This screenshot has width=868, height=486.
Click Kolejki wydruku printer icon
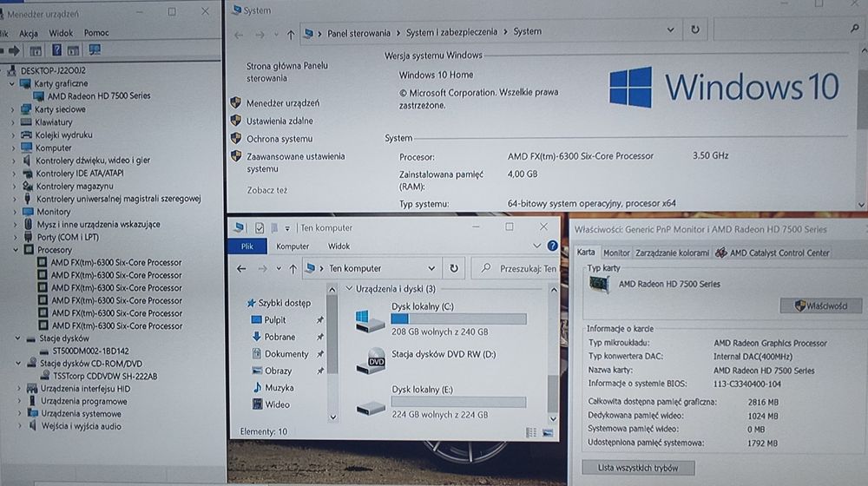pos(27,135)
